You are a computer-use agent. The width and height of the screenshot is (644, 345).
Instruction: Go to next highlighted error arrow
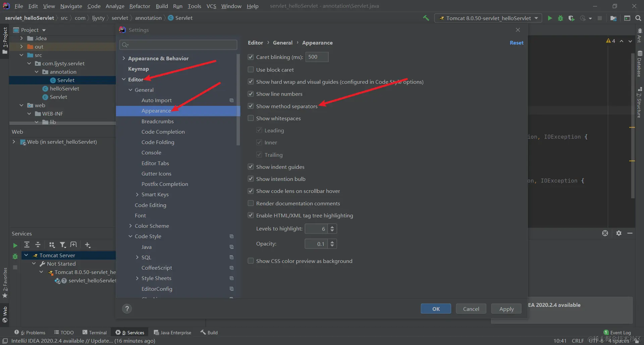pos(630,41)
